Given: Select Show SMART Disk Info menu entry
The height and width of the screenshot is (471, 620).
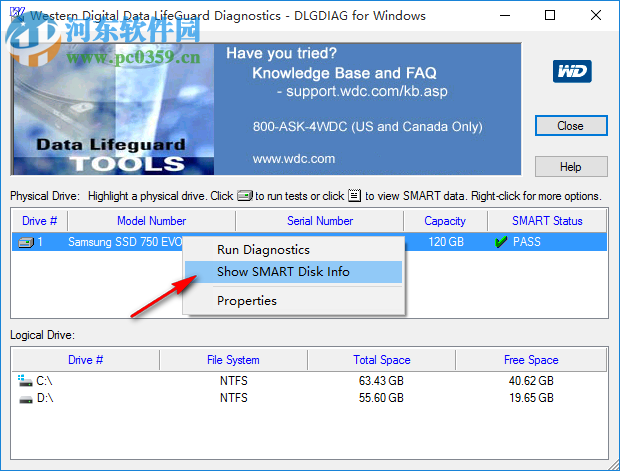Looking at the screenshot, I should [x=293, y=272].
